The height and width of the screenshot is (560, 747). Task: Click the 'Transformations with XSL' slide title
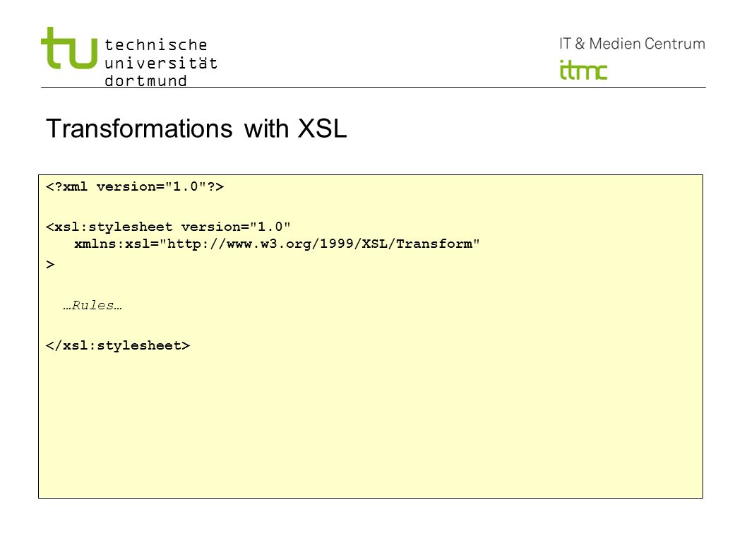196,129
